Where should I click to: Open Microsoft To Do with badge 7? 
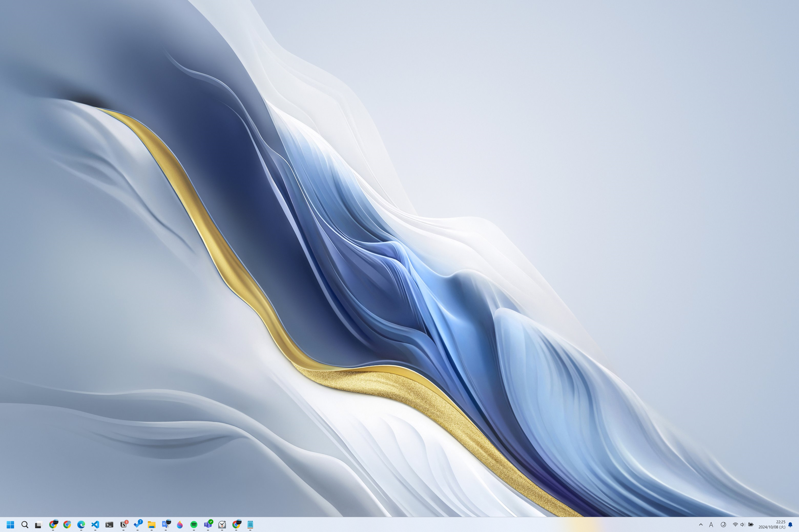click(x=138, y=525)
